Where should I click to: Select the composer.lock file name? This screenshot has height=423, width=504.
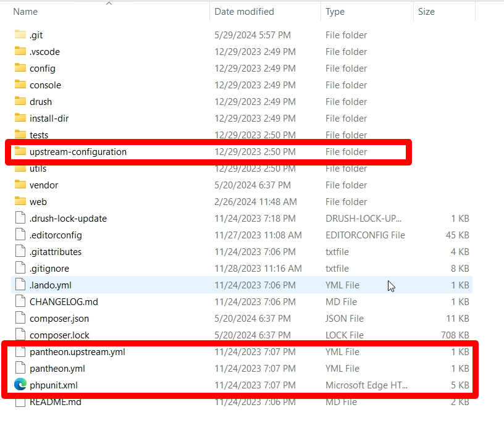click(59, 335)
